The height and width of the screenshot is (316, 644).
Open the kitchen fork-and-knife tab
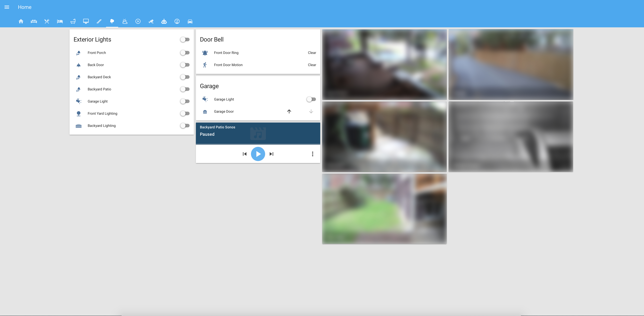pyautogui.click(x=47, y=21)
